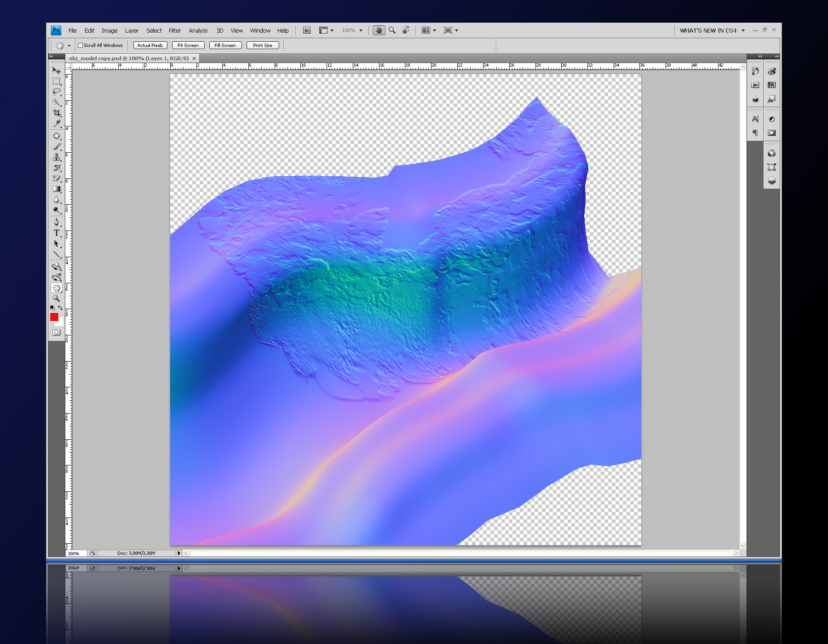Open the Styles (fx) panel icon
Screen dimensions: 828x644
pos(771,99)
